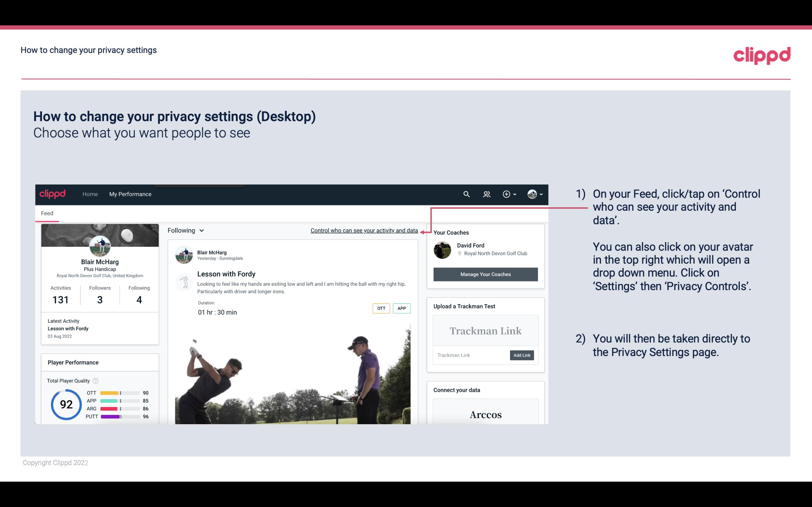The width and height of the screenshot is (812, 507).
Task: Click 'My Performance' tab in navigation
Action: click(x=130, y=194)
